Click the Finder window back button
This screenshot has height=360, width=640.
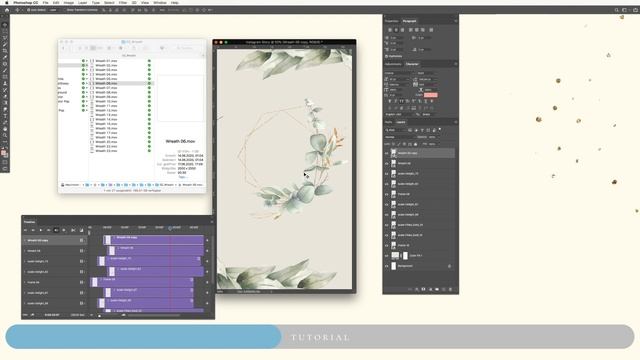coord(63,48)
